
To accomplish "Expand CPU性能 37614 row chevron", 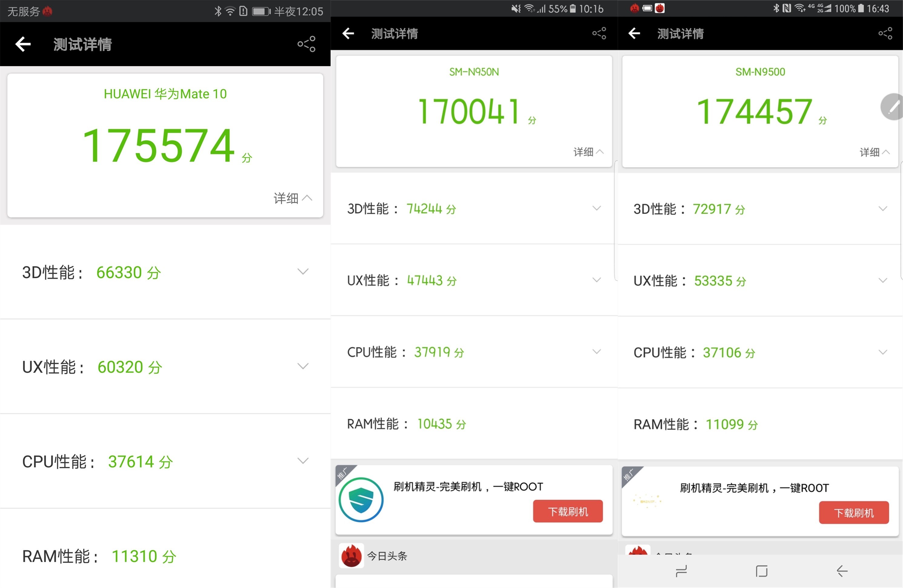I will (303, 461).
